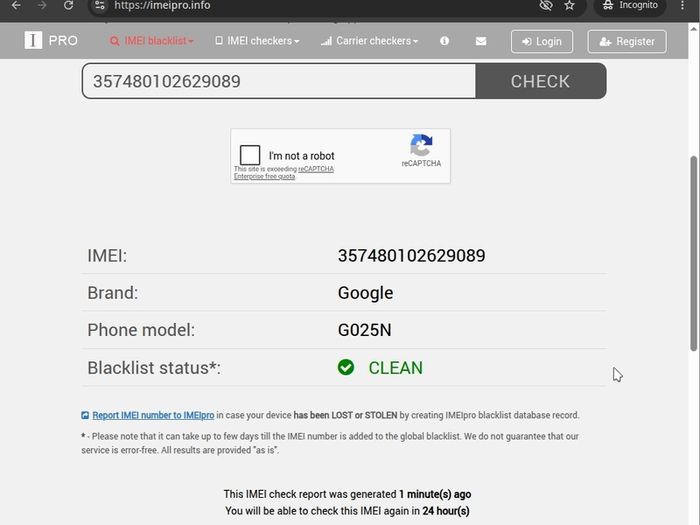Click the report link external icon

tap(85, 416)
